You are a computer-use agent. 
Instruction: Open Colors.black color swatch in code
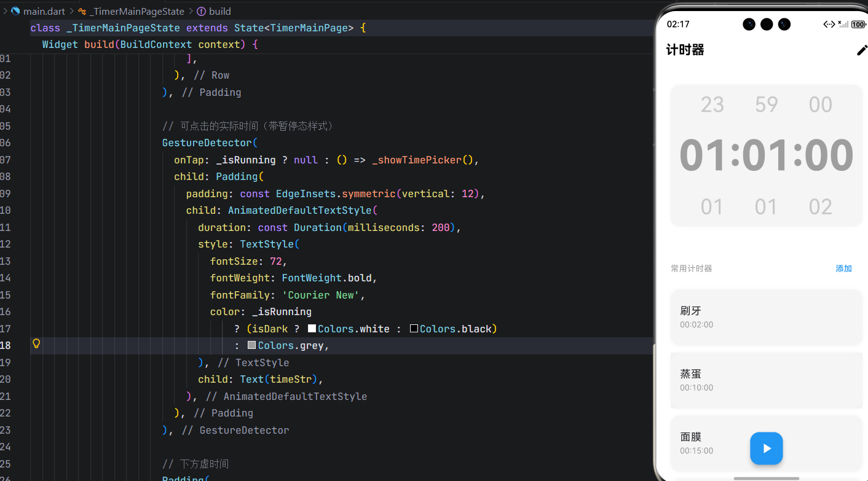pyautogui.click(x=414, y=329)
